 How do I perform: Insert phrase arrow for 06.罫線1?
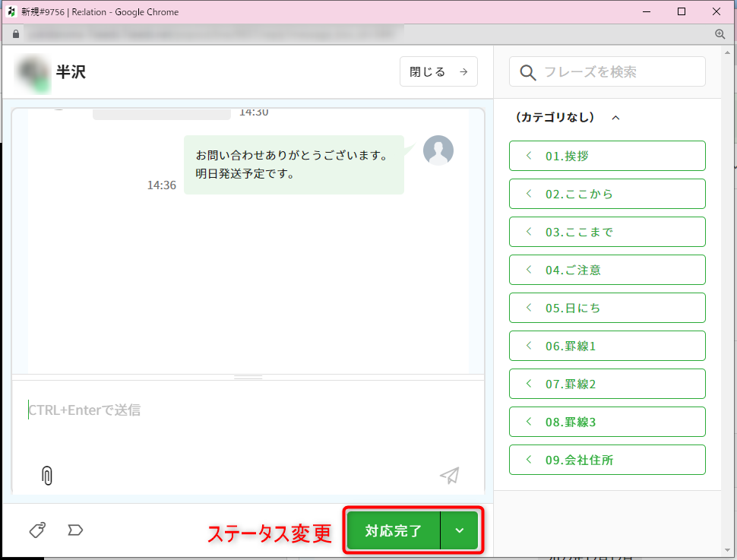530,346
